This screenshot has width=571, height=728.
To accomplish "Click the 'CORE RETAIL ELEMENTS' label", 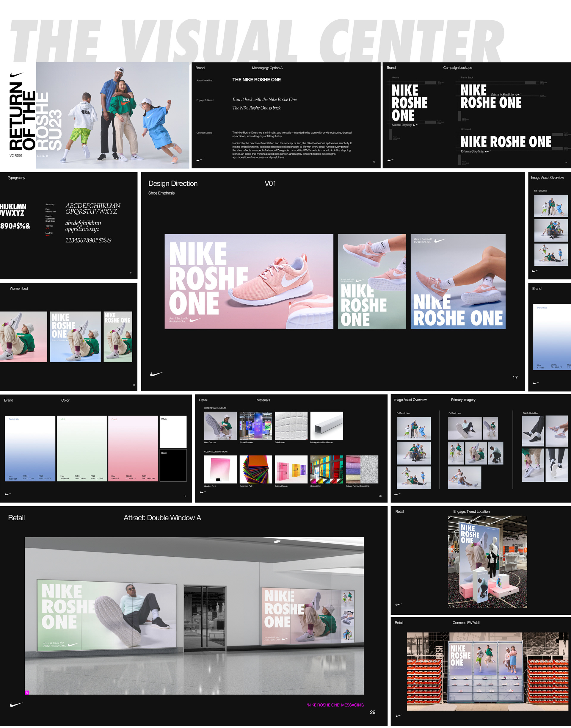I will coord(215,408).
